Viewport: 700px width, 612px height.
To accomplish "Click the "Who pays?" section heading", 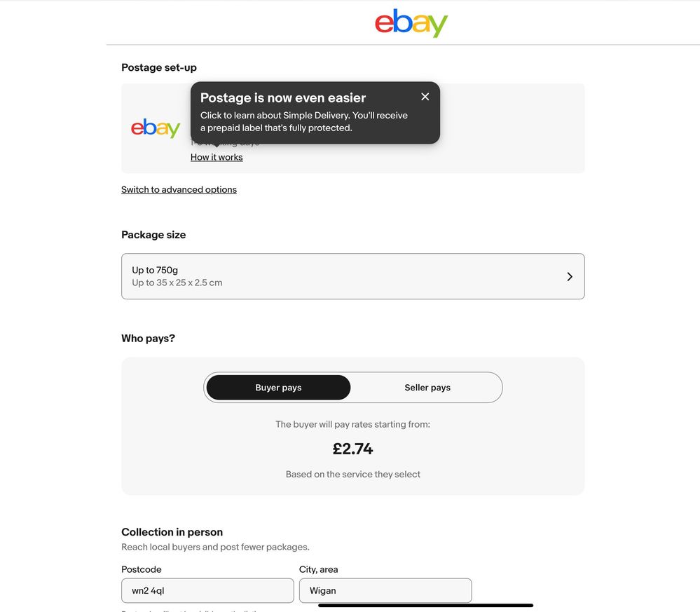I will [148, 339].
